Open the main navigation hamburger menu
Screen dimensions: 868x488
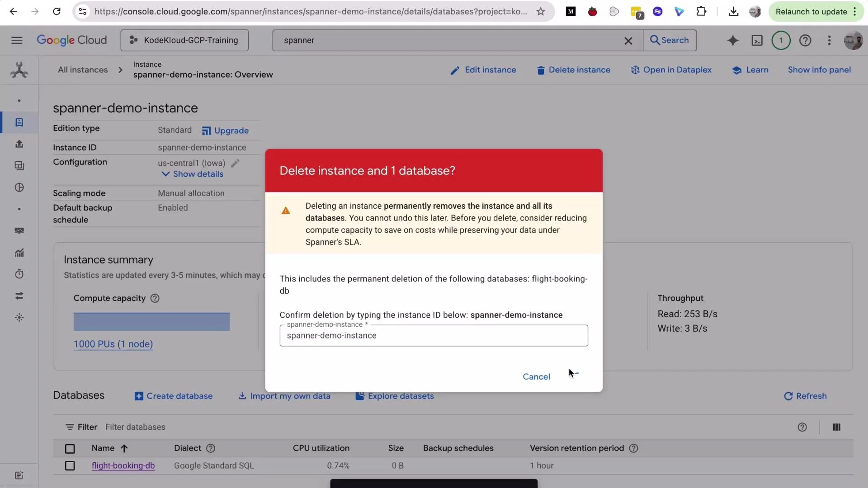(17, 40)
